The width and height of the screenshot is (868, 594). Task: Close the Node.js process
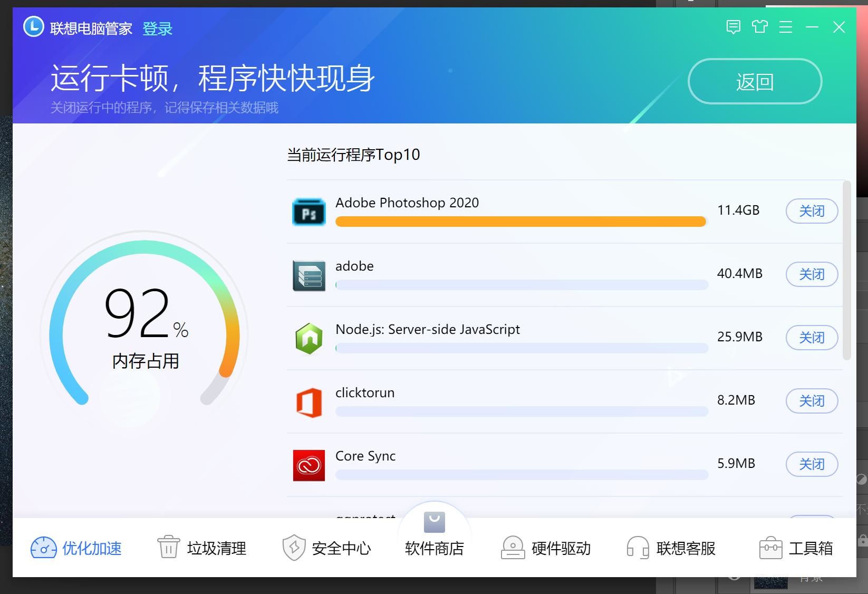pos(812,338)
